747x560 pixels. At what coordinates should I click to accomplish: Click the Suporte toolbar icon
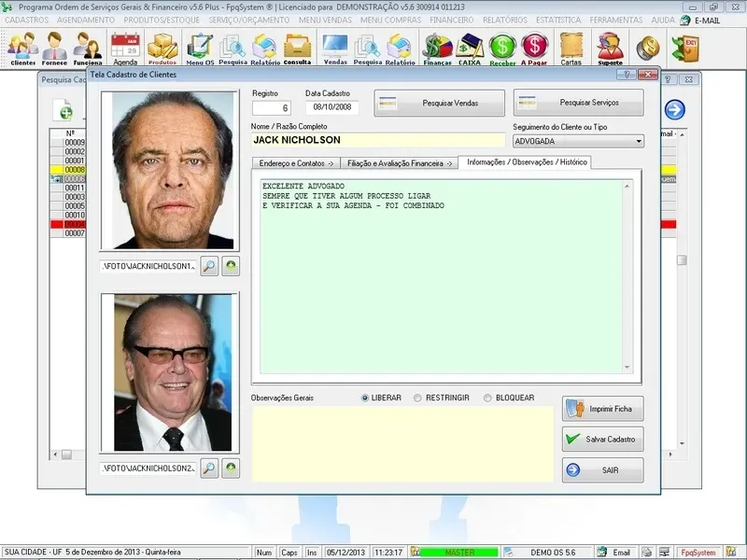coord(610,49)
